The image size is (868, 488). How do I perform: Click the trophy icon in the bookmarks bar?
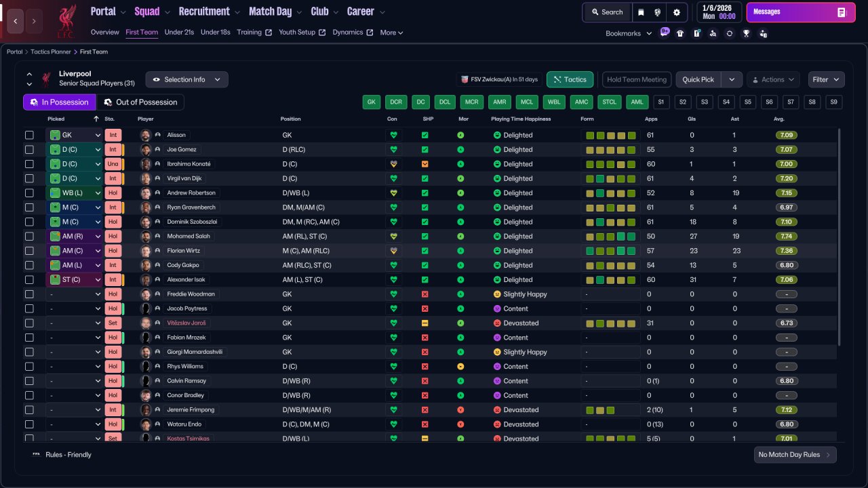747,33
